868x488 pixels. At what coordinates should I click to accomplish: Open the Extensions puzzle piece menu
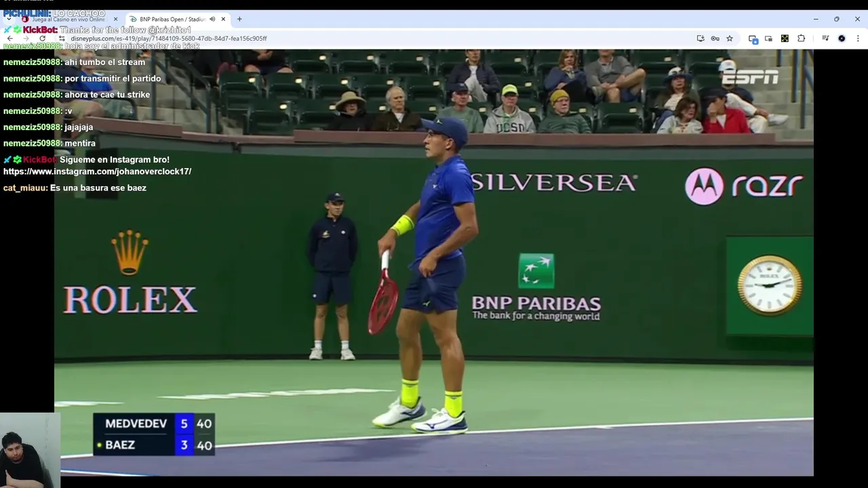click(x=801, y=39)
